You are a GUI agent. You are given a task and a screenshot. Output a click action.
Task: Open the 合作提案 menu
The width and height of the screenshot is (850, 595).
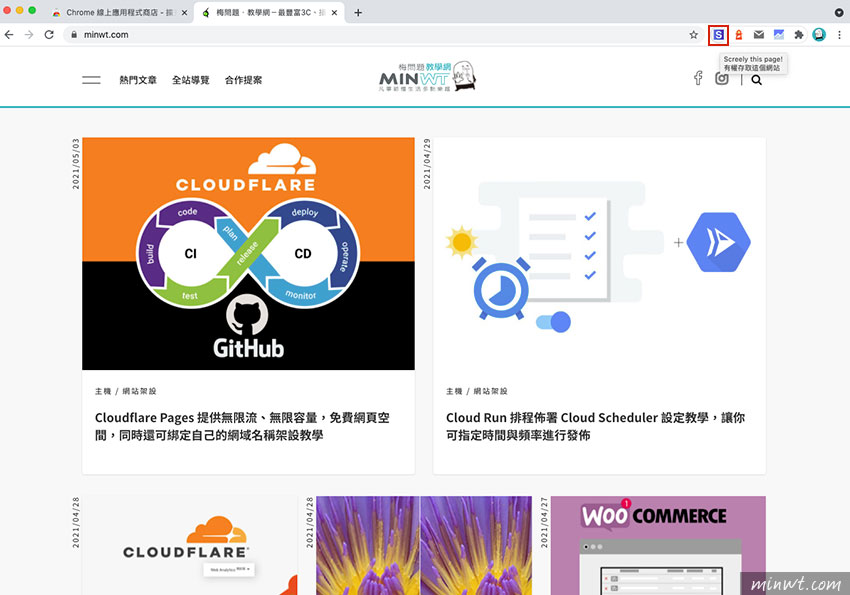[x=243, y=80]
